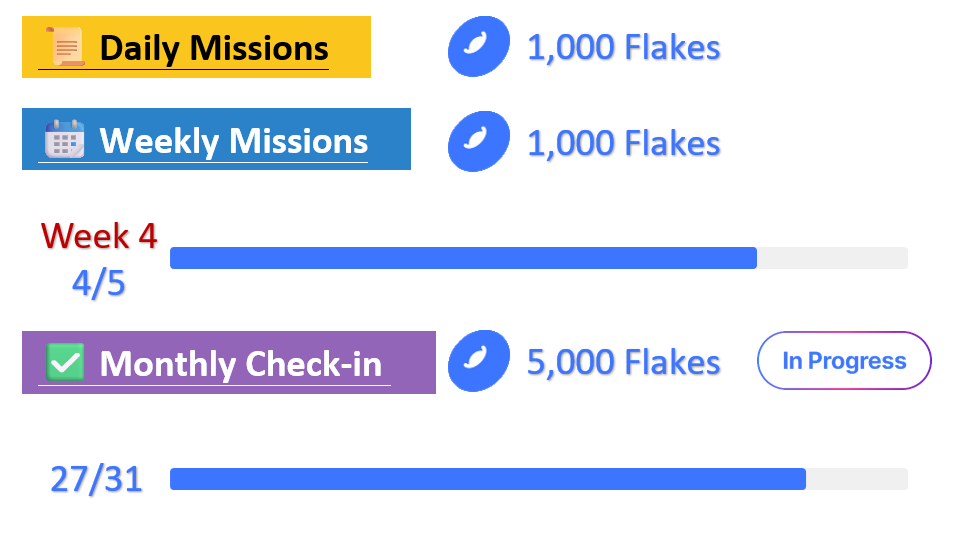Open the Daily Missions link
Screen dimensions: 962x534
click(x=214, y=48)
